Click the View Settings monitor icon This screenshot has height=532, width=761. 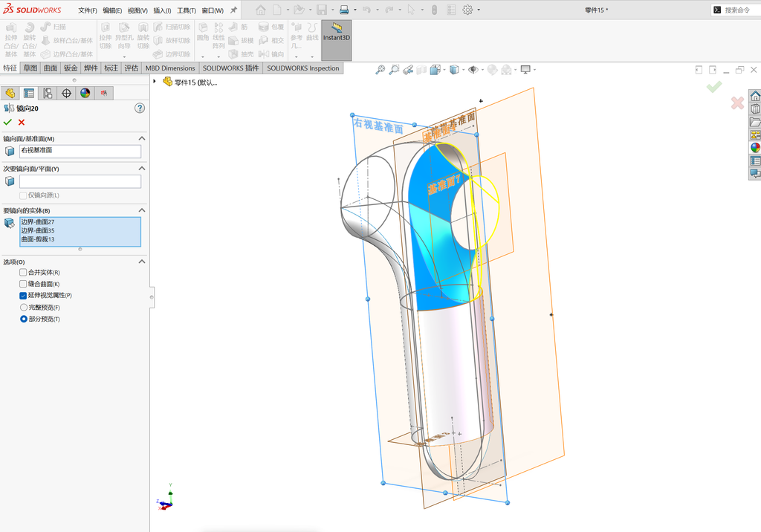coord(525,70)
